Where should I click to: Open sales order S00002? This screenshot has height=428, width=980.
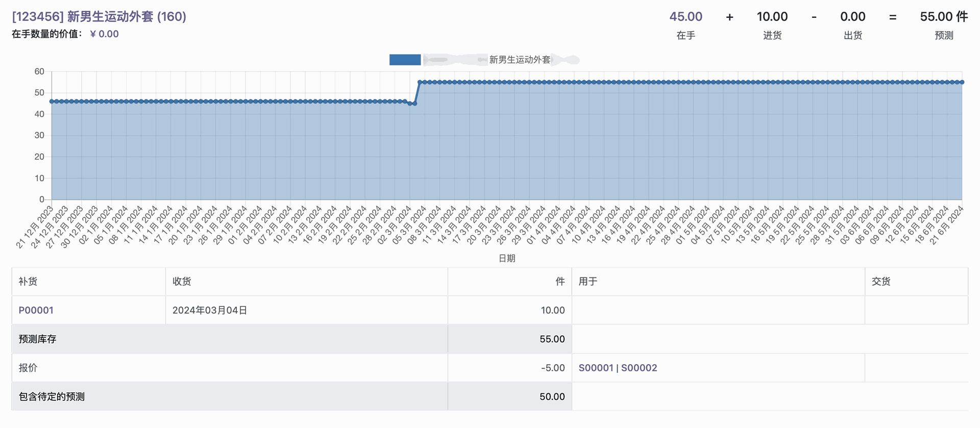click(639, 368)
